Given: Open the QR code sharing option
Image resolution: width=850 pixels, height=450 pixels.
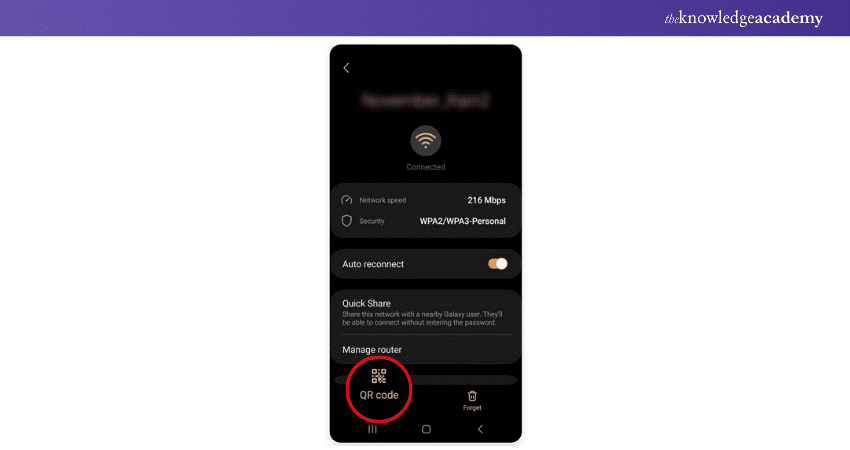Looking at the screenshot, I should [x=379, y=385].
